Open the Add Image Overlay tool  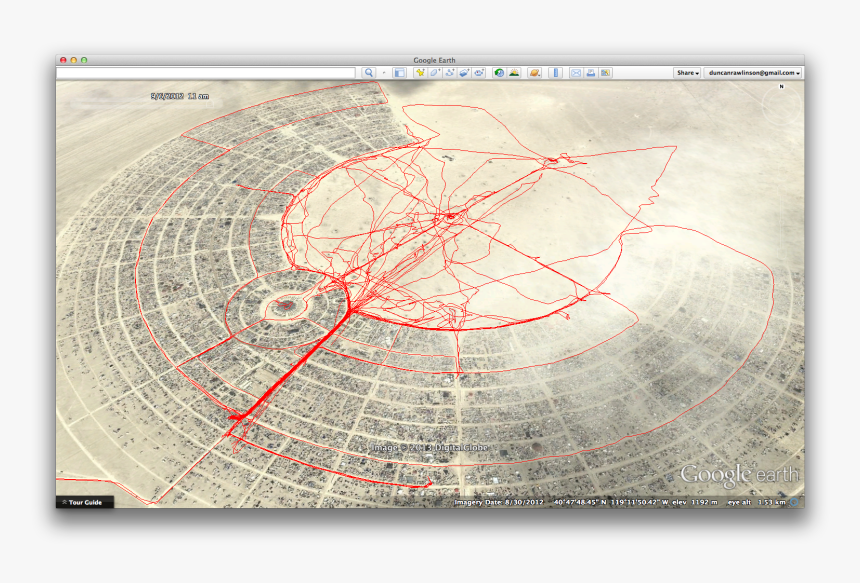(464, 72)
